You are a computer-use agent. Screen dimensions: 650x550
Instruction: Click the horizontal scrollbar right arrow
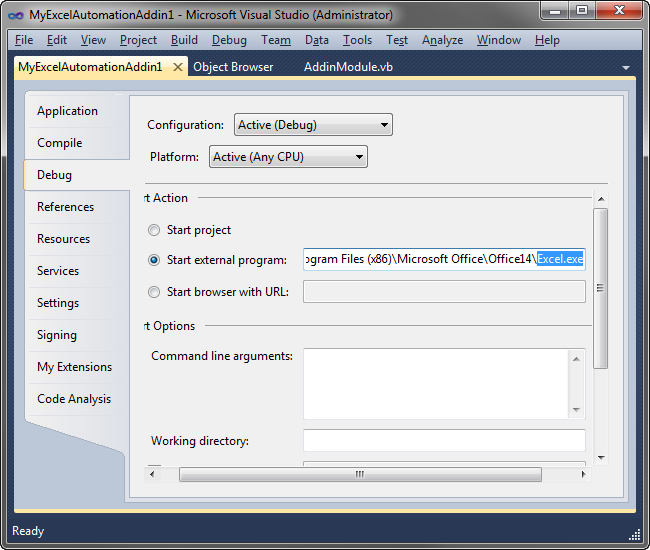click(584, 474)
